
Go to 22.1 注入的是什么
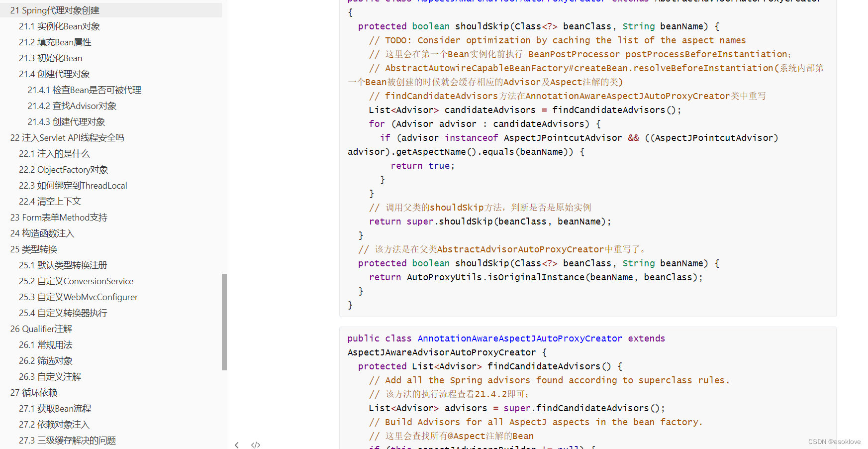(54, 154)
